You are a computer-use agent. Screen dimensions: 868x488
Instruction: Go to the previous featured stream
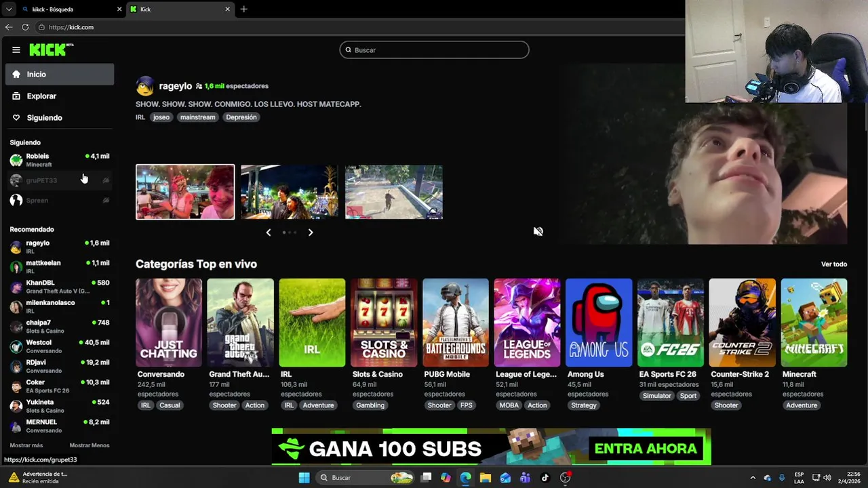(269, 232)
